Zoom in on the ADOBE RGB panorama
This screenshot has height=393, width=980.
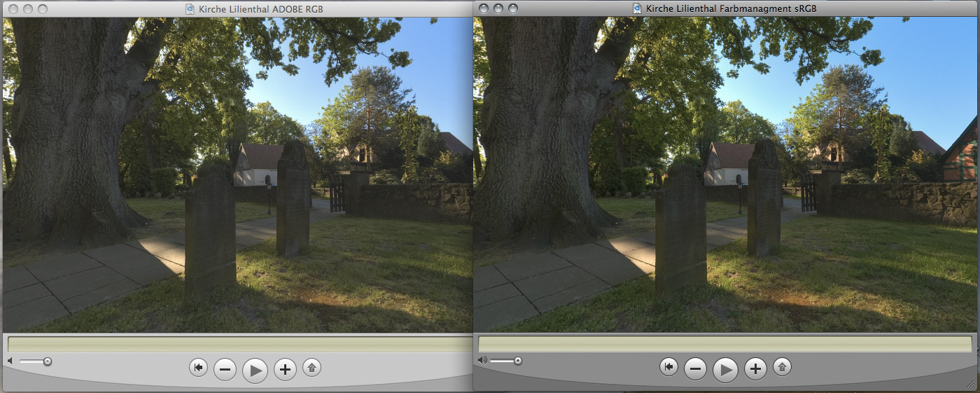click(285, 368)
